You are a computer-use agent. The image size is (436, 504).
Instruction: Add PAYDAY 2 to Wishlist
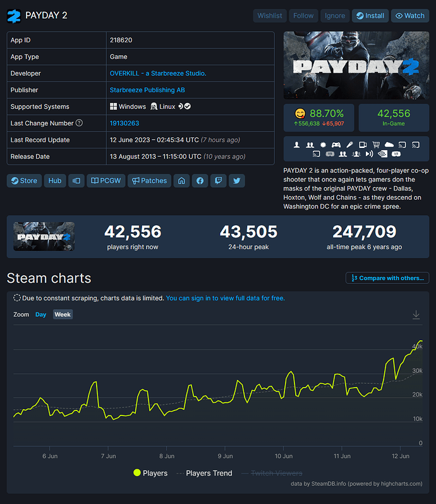(270, 16)
